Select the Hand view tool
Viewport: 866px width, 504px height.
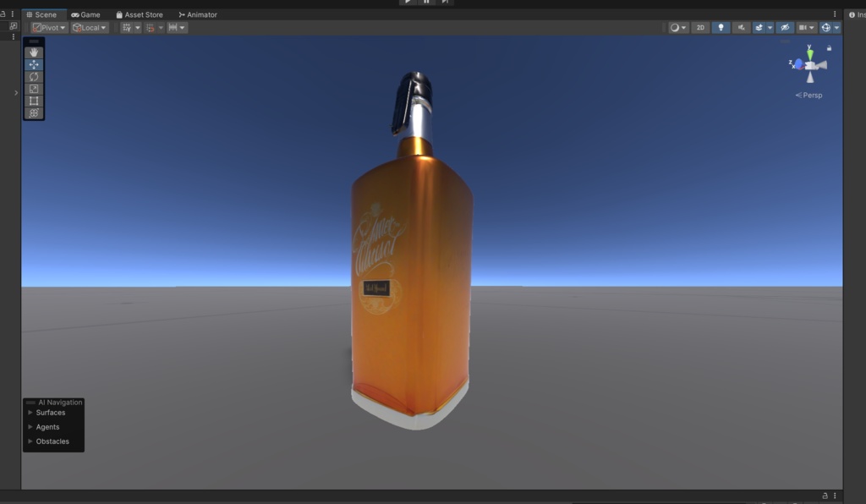coord(34,51)
